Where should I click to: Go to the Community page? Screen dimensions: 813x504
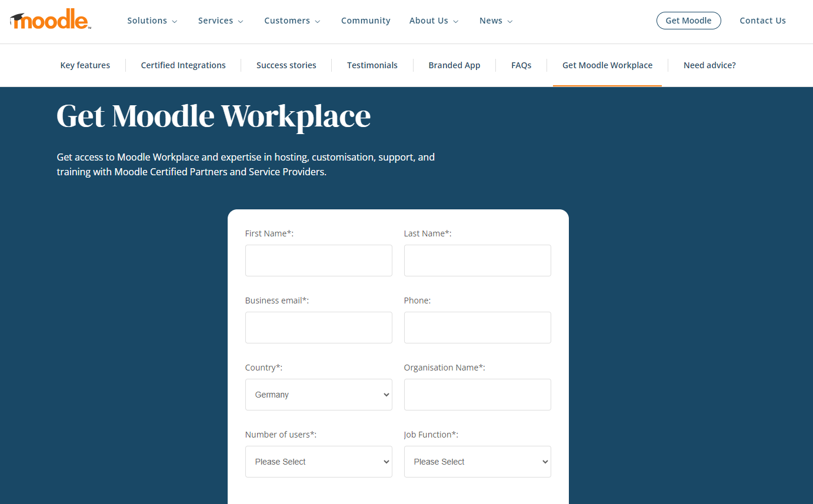(365, 21)
